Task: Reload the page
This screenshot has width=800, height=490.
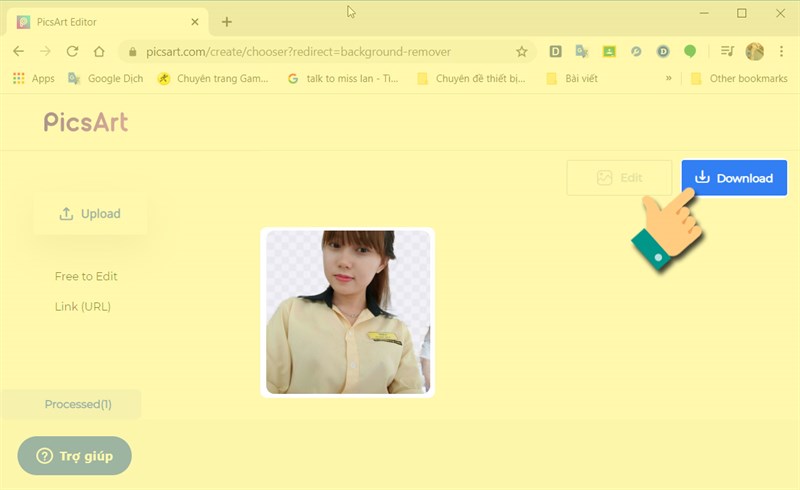Action: [x=72, y=51]
